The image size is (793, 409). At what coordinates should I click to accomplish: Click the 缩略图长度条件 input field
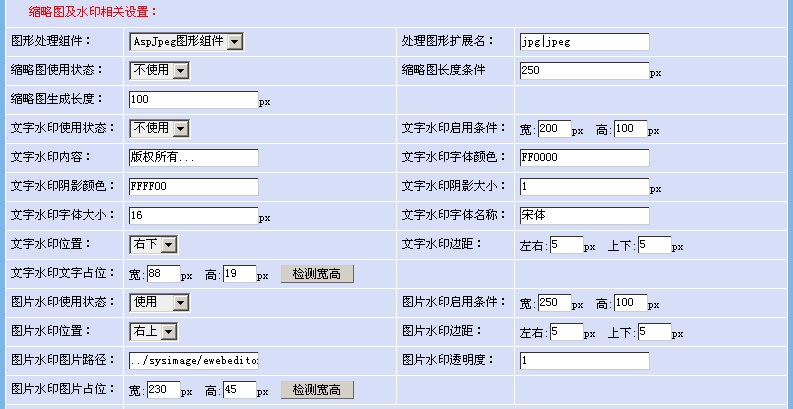point(585,71)
